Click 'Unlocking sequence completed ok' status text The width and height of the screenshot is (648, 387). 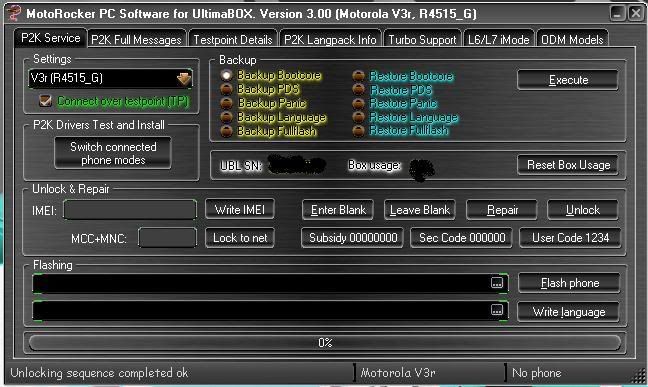tap(99, 373)
